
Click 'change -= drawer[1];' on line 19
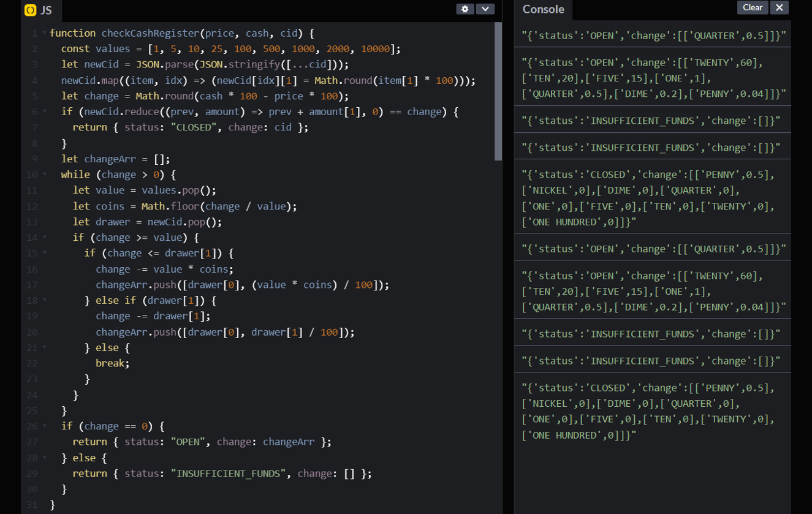click(153, 316)
